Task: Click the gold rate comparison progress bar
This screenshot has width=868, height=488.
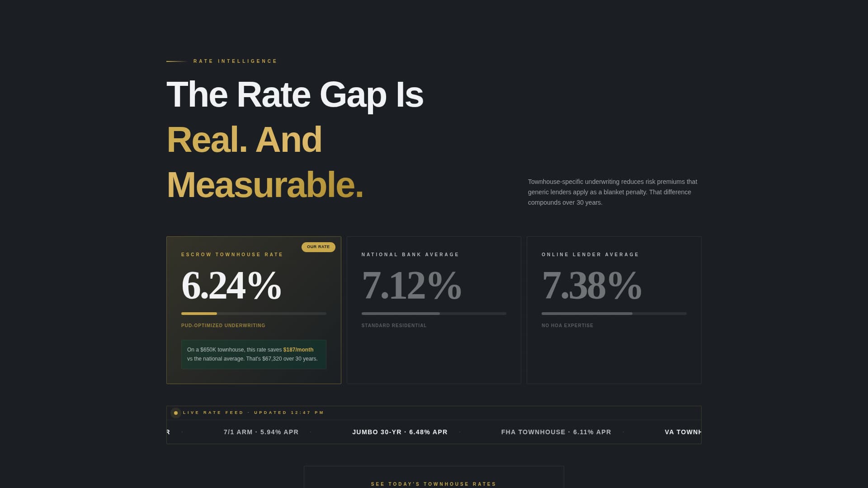Action: (x=199, y=314)
